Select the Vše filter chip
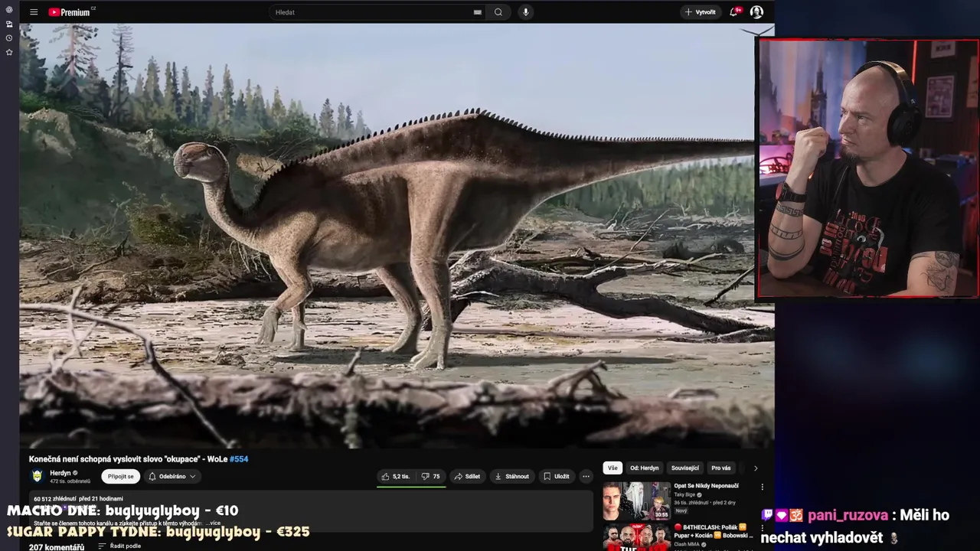This screenshot has width=980, height=551. [x=612, y=468]
